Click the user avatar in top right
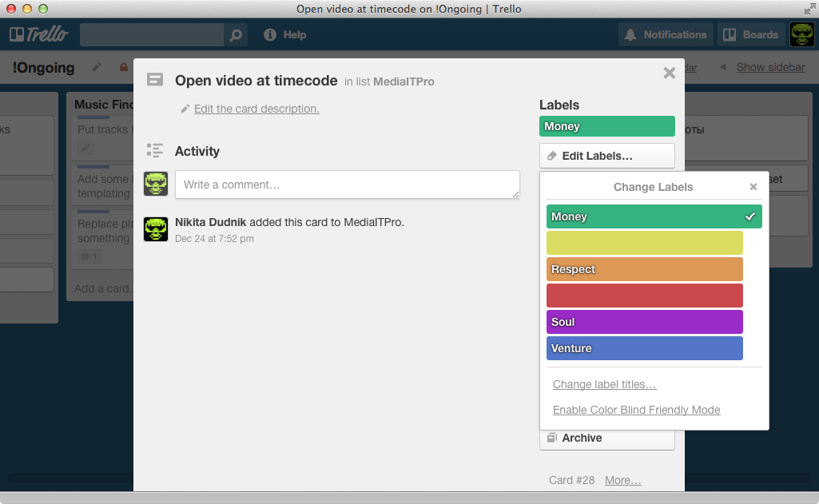This screenshot has height=504, width=819. tap(801, 34)
